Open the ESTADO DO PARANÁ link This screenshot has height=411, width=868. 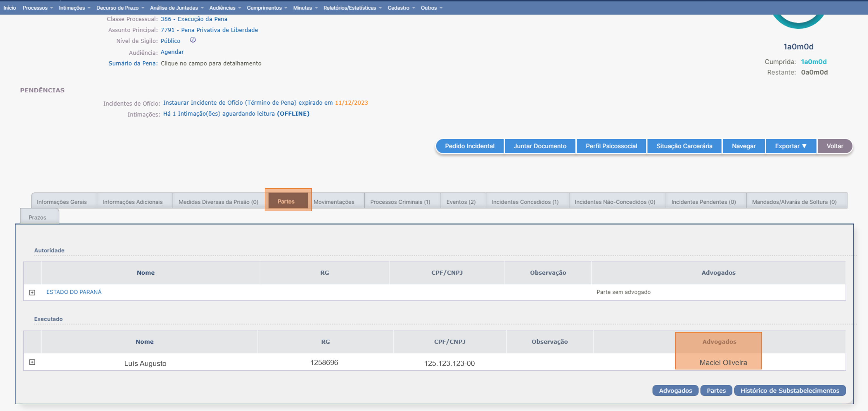point(74,292)
